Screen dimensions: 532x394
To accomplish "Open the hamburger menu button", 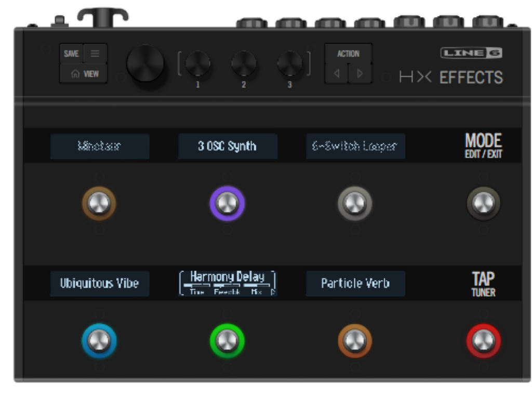I will [96, 54].
